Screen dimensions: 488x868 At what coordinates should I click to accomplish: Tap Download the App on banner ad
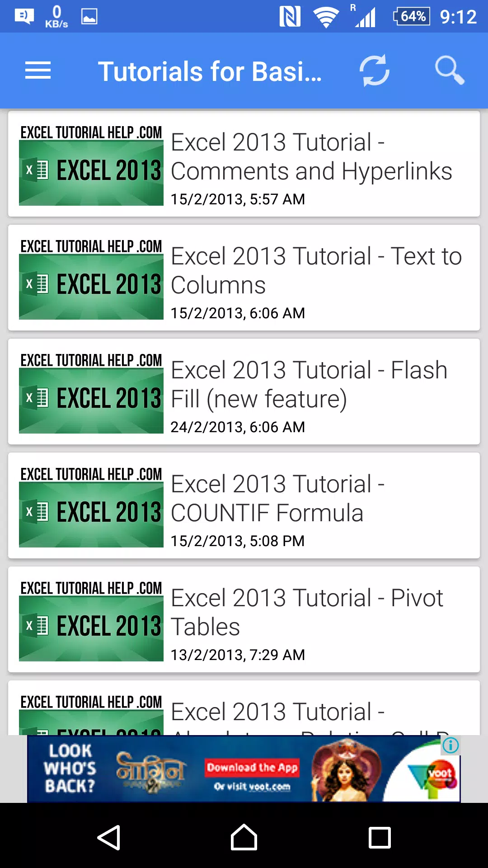(x=252, y=767)
